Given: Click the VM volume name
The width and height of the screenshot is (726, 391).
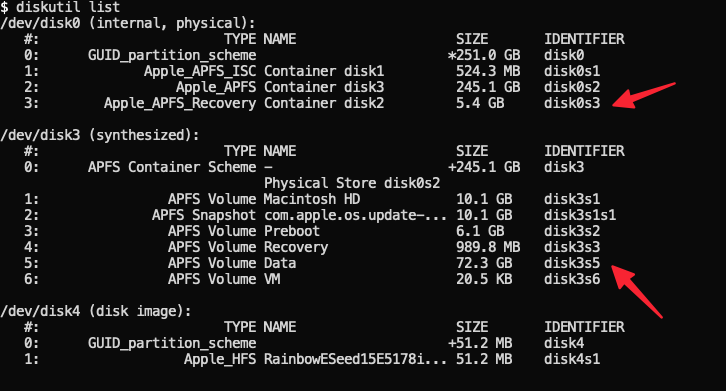Looking at the screenshot, I should coord(272,279).
